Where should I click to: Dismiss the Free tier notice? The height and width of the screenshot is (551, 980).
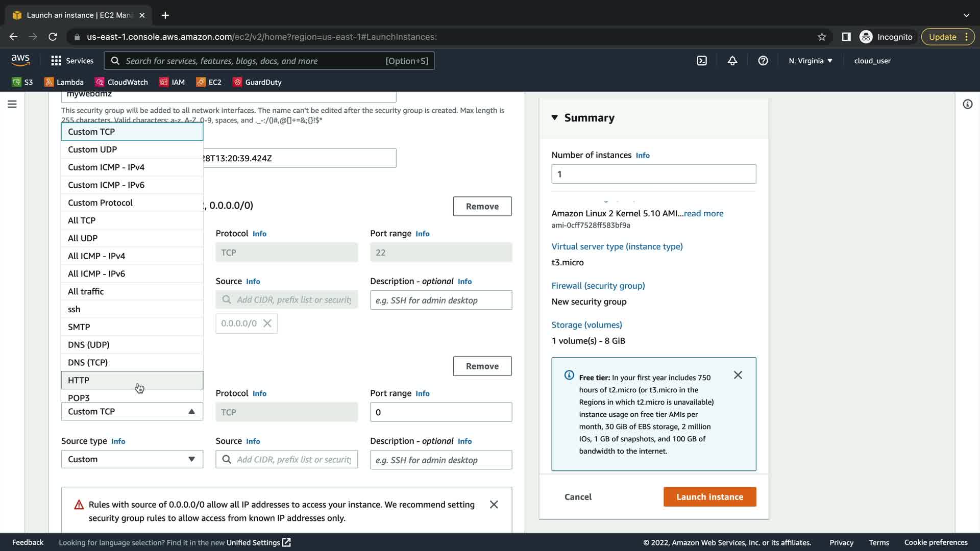coord(738,375)
